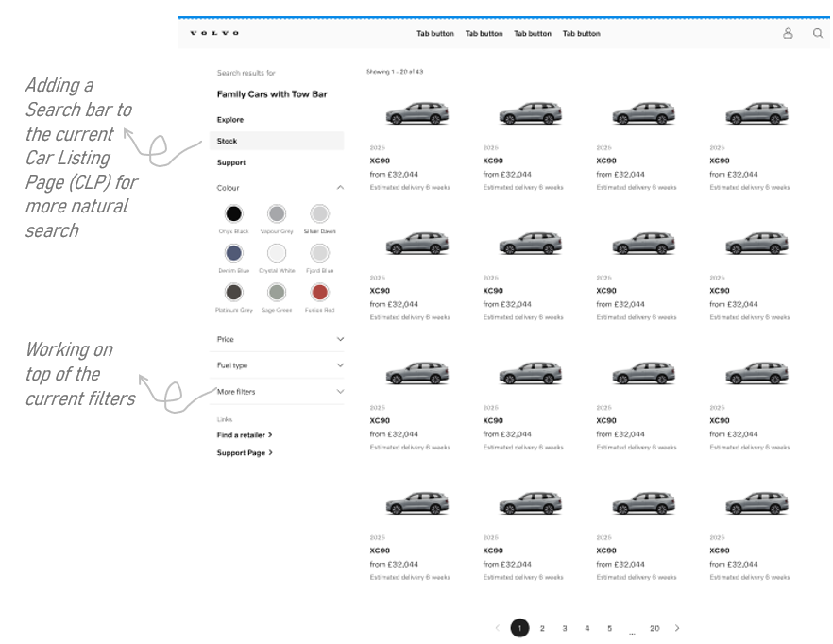Viewport: 833px width, 644px height.
Task: Choose the Denim Blue colour swatch
Action: click(234, 253)
